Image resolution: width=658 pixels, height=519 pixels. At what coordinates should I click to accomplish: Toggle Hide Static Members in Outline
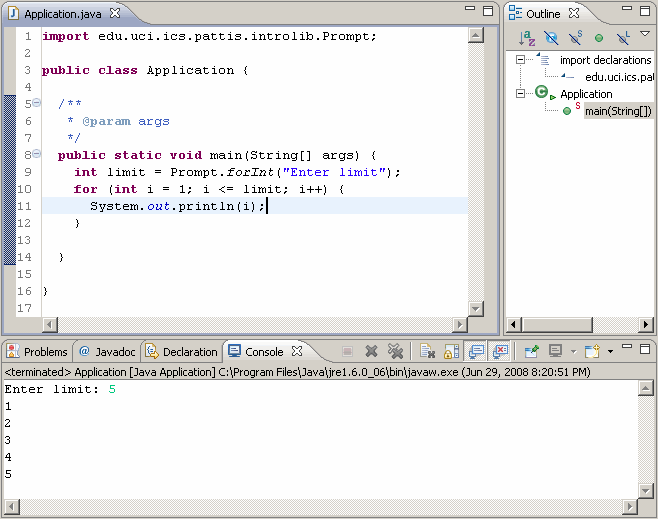[x=576, y=38]
